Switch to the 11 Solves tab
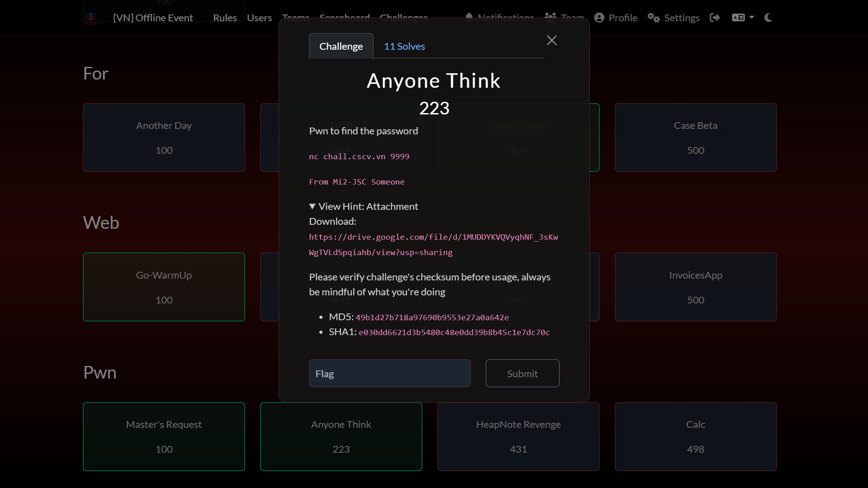The width and height of the screenshot is (868, 488). pyautogui.click(x=404, y=46)
